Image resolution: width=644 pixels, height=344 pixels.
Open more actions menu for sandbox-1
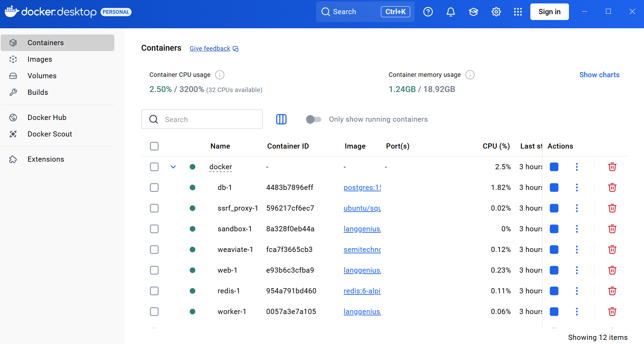pyautogui.click(x=577, y=229)
